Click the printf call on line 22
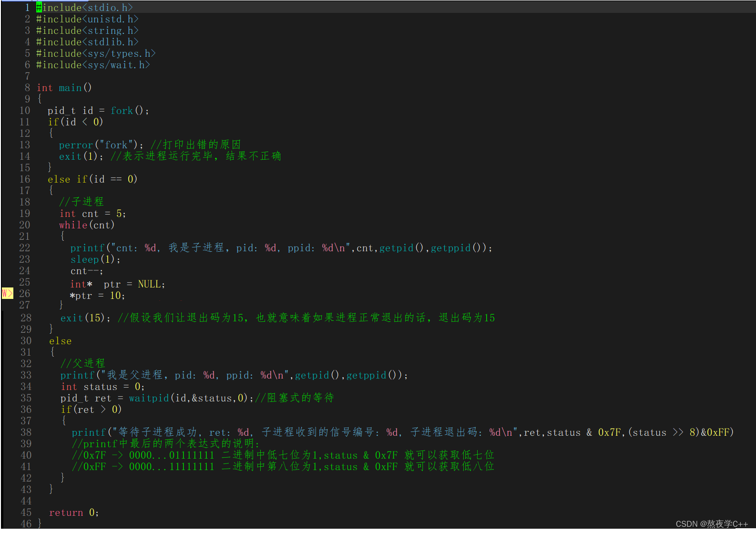The image size is (756, 533). (281, 248)
